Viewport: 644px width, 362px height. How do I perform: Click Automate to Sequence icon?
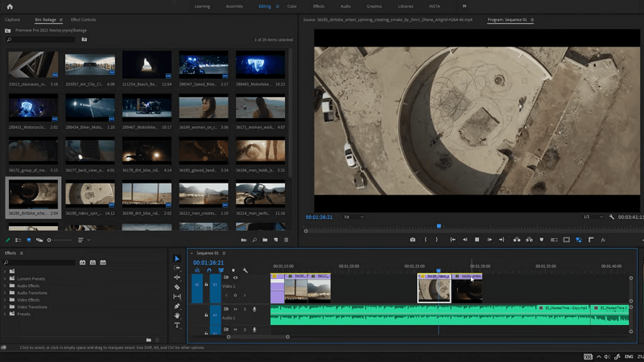point(244,240)
